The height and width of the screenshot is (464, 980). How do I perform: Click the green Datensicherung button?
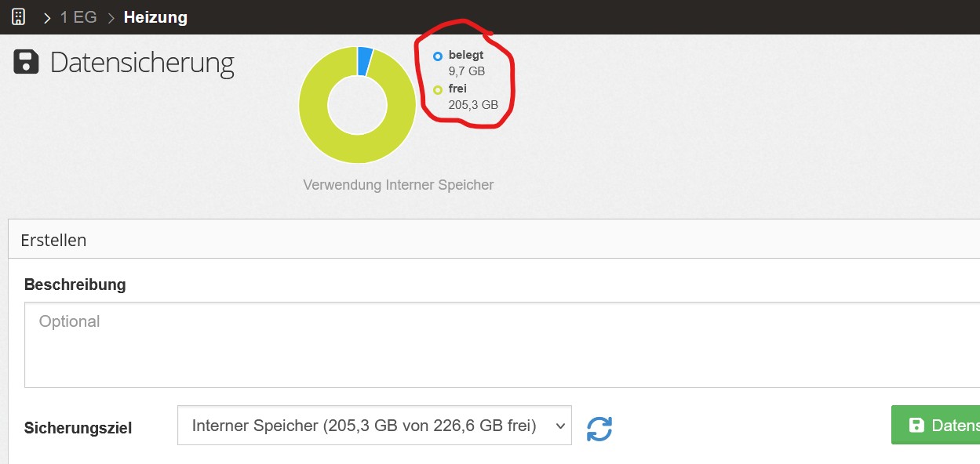[x=935, y=425]
